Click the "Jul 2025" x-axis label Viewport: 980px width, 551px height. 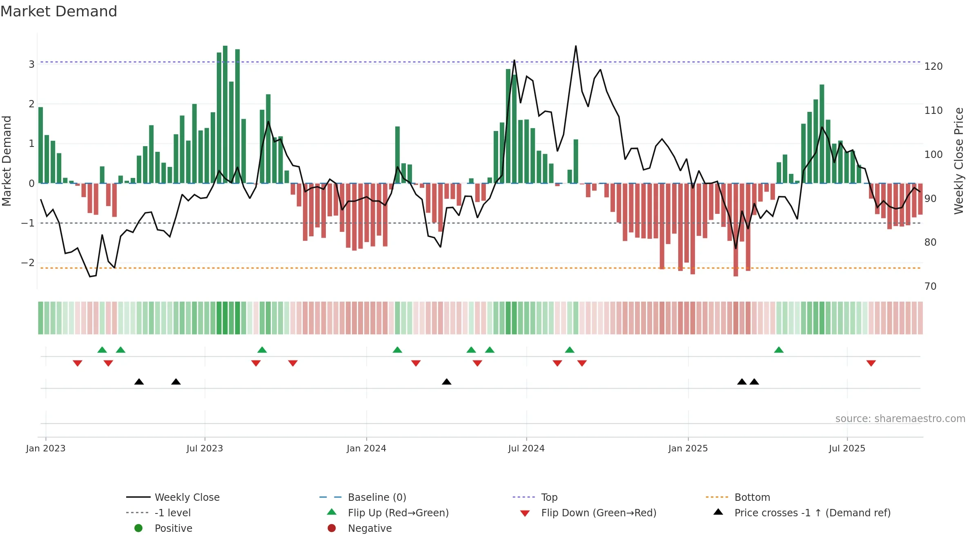pyautogui.click(x=847, y=448)
